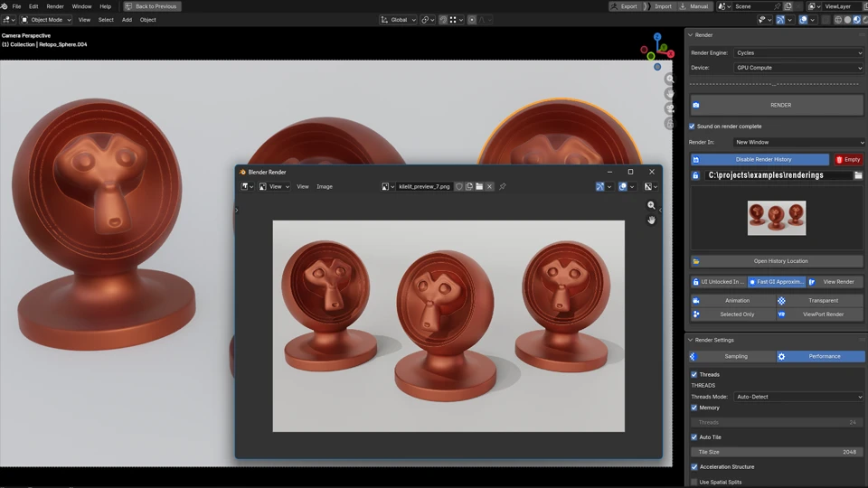Enable Use Spatial Splits

(x=694, y=482)
